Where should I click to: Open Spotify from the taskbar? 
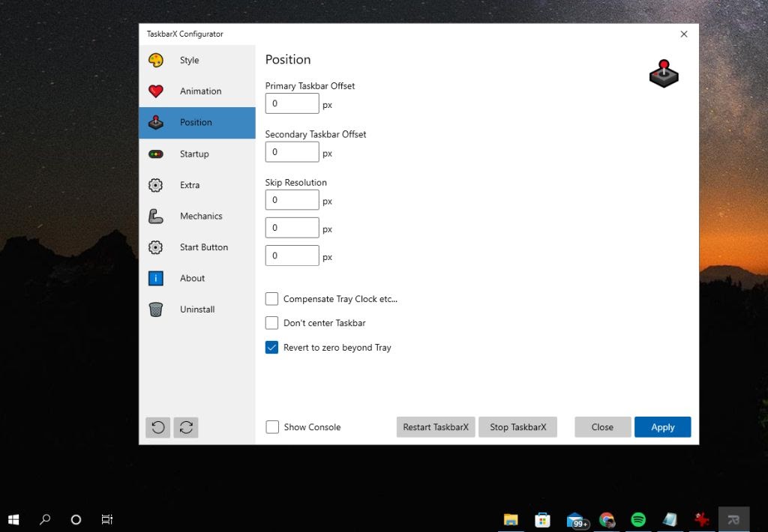(x=637, y=519)
